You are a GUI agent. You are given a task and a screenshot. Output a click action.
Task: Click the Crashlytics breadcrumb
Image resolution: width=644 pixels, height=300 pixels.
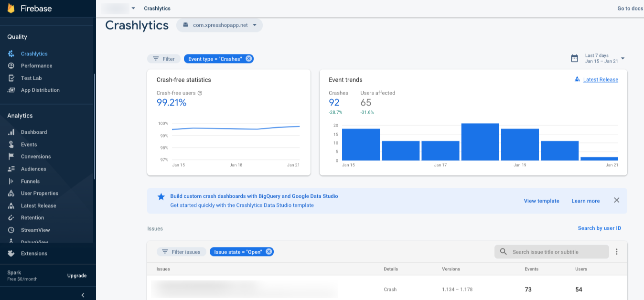(x=157, y=9)
